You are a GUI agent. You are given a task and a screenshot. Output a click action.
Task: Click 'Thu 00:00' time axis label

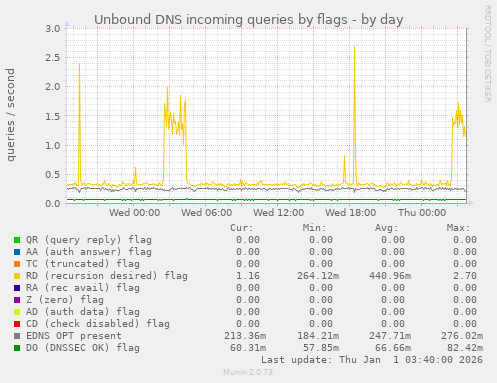(422, 213)
